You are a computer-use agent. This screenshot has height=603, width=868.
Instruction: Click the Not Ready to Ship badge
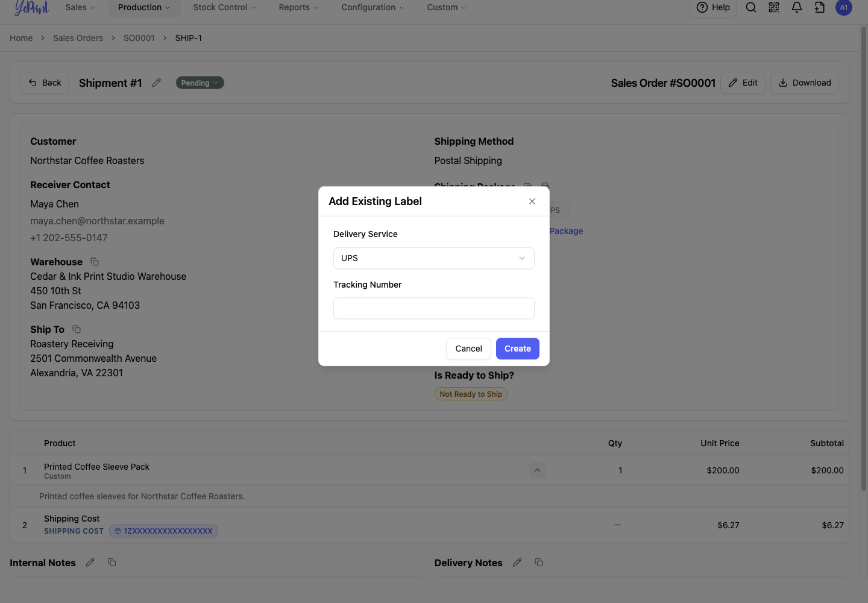coord(471,394)
